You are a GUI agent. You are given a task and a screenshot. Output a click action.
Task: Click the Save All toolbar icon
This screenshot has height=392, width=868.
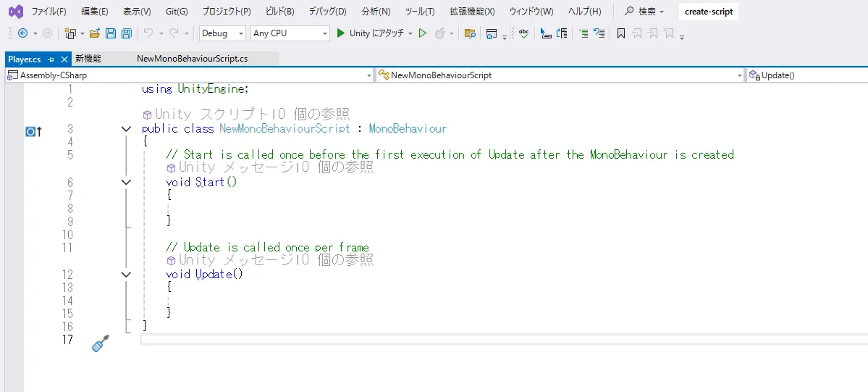click(126, 33)
